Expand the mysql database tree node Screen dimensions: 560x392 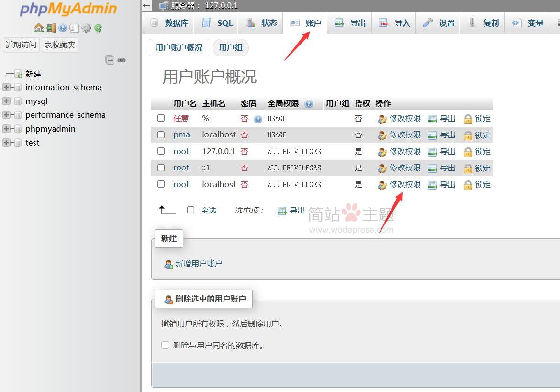(6, 101)
